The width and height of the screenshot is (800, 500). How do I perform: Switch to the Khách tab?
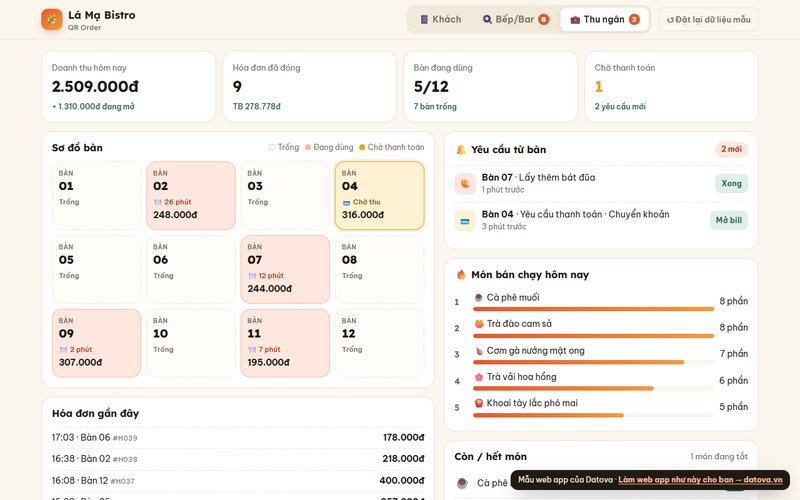(441, 19)
